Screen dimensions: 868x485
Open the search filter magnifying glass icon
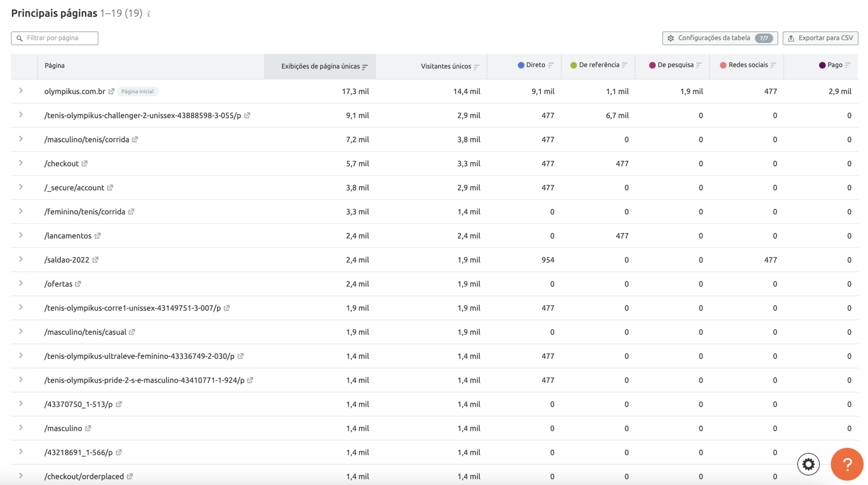click(x=20, y=38)
